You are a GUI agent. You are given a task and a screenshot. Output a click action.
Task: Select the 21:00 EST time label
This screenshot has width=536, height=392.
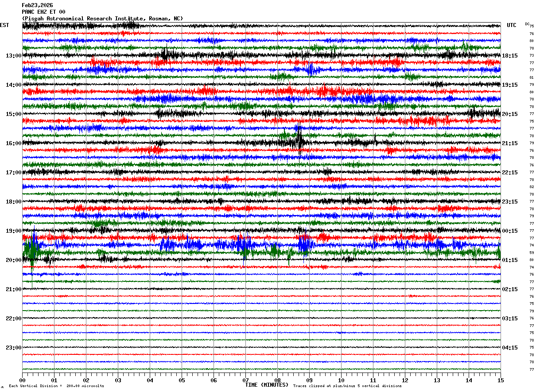click(x=14, y=289)
